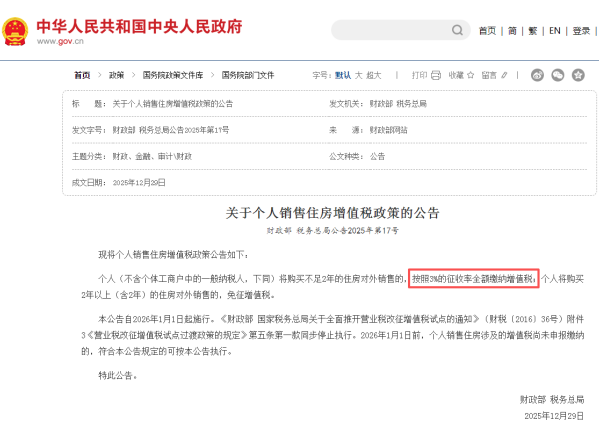Click the date 2025年12月29日 in the info table
The height and width of the screenshot is (425, 599).
point(139,183)
